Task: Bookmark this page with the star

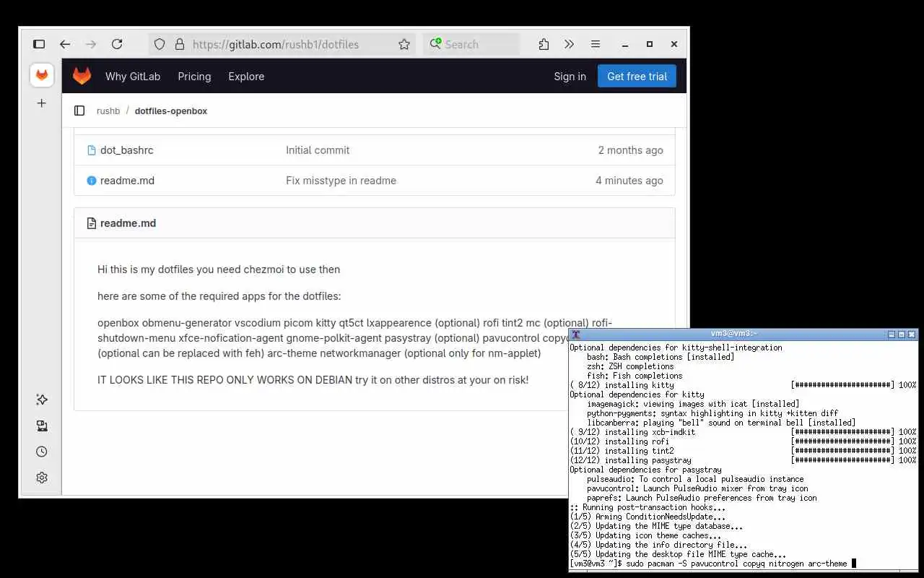Action: pos(404,44)
